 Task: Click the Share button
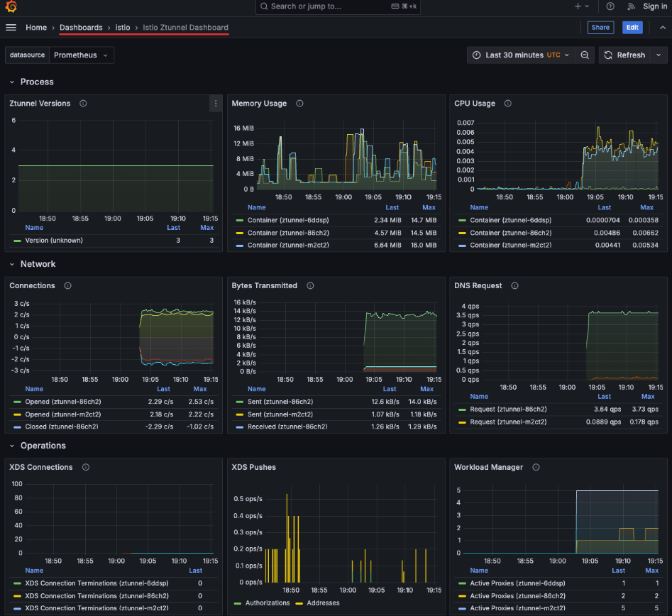point(600,28)
